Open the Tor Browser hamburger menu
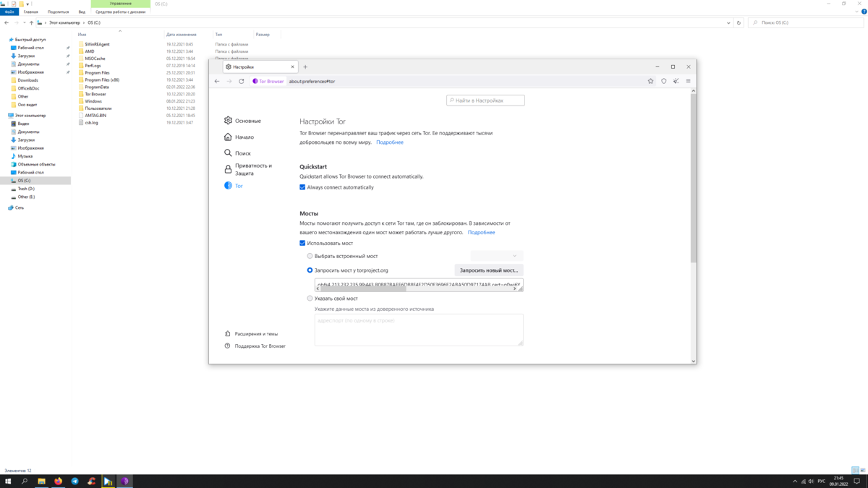Image resolution: width=868 pixels, height=488 pixels. click(x=689, y=81)
